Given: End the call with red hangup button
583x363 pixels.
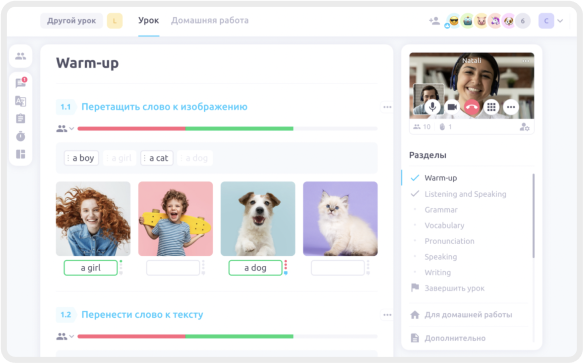Looking at the screenshot, I should pyautogui.click(x=472, y=107).
